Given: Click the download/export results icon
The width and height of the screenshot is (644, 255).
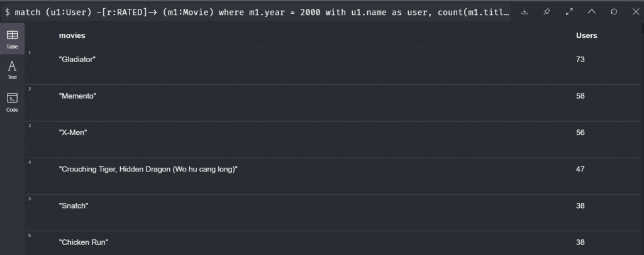Looking at the screenshot, I should tap(525, 11).
